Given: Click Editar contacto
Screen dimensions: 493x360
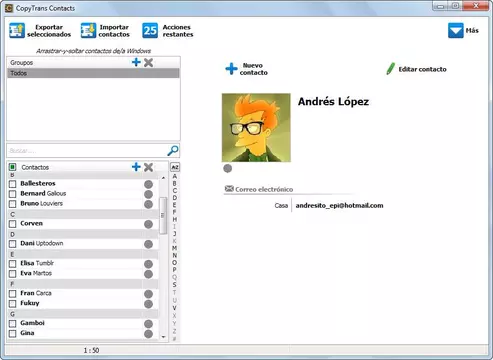Looking at the screenshot, I should [416, 69].
